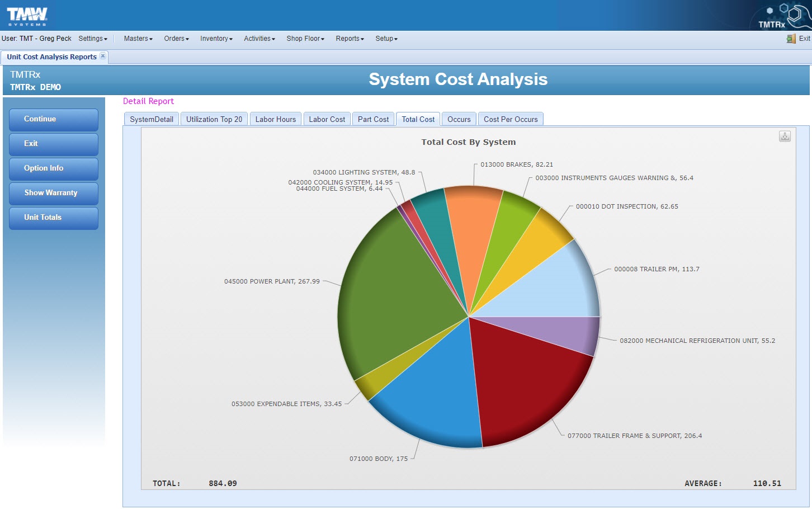Close the Unit Cost Analysis Reports tab

pyautogui.click(x=103, y=56)
